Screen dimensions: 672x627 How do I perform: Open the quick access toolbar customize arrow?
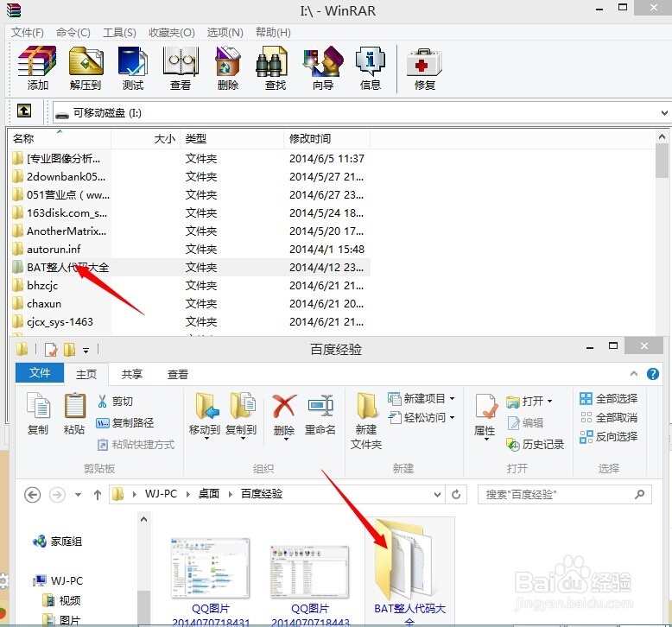(x=86, y=350)
